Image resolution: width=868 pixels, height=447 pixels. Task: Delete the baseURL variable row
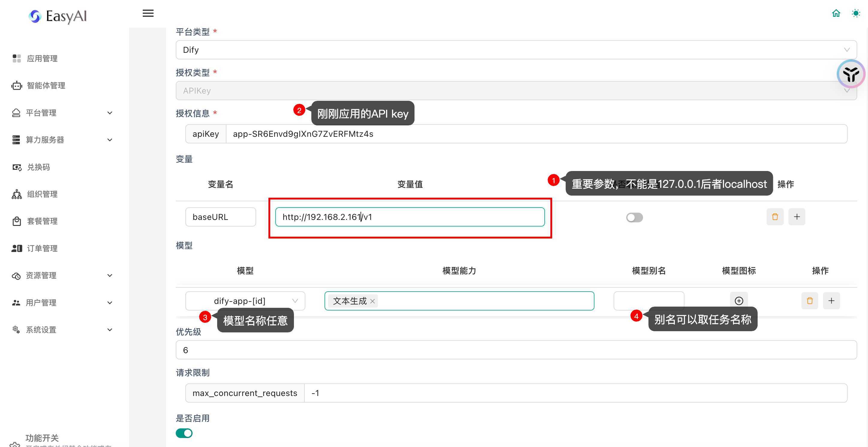click(x=775, y=217)
